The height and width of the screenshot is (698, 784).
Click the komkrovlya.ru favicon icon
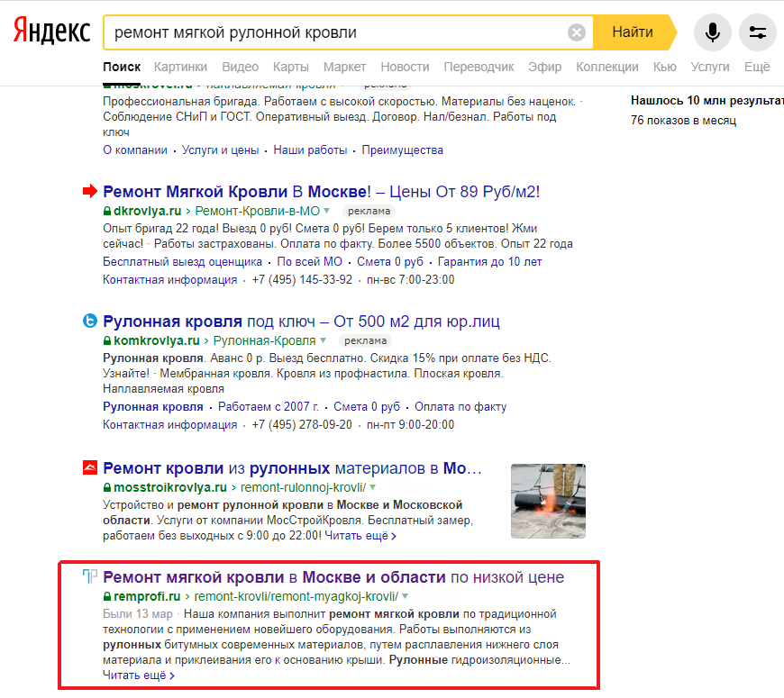click(x=89, y=321)
